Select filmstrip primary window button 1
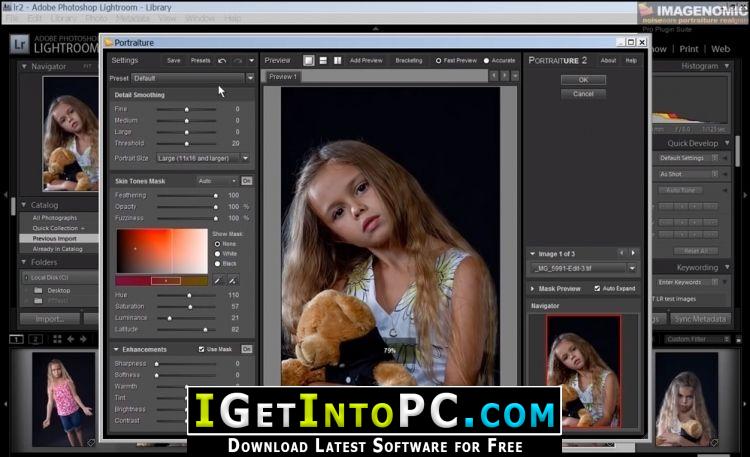The width and height of the screenshot is (750, 457). (x=16, y=339)
